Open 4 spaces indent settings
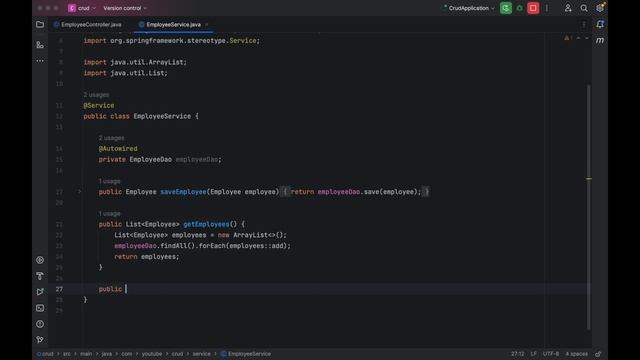The height and width of the screenshot is (360, 640). pos(577,354)
